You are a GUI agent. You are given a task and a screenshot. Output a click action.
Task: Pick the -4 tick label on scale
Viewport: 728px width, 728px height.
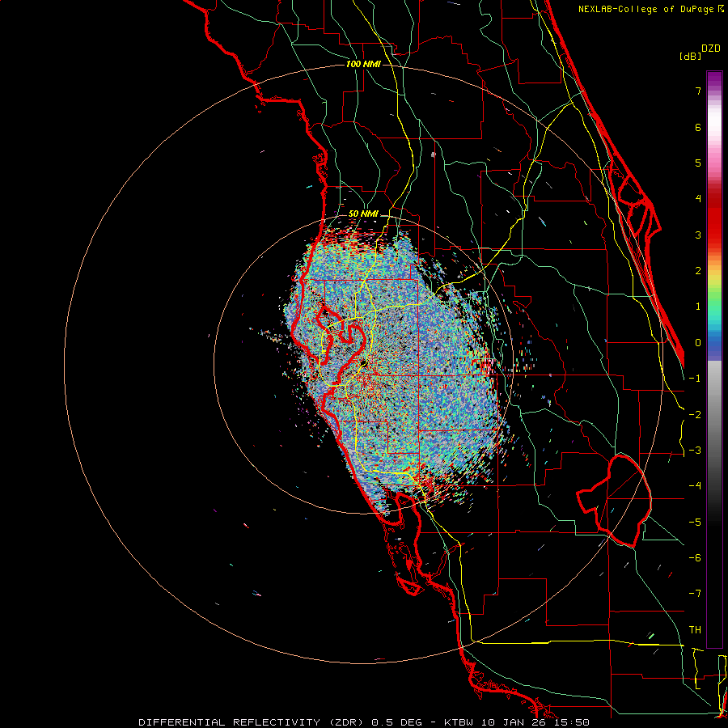pyautogui.click(x=695, y=486)
